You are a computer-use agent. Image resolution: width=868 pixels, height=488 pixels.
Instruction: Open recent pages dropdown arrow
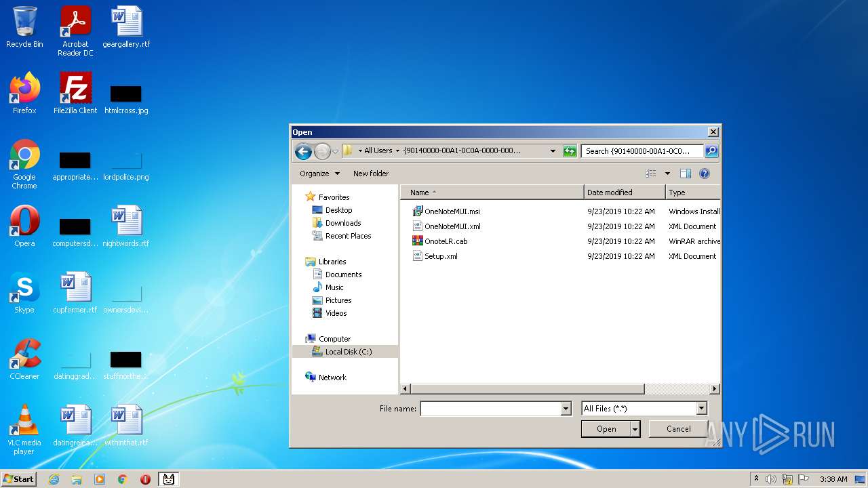pos(335,151)
